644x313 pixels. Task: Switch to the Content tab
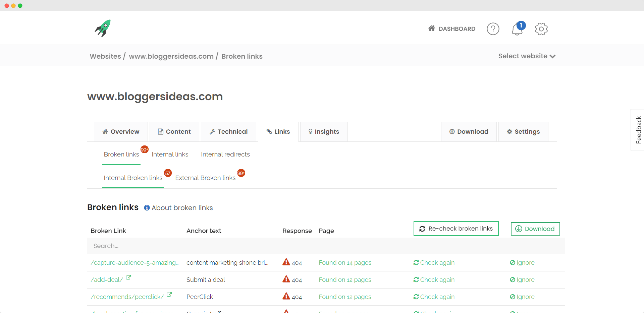[x=174, y=132]
